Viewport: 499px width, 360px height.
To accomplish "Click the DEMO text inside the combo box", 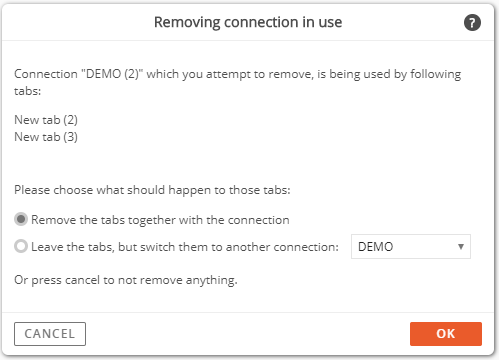I will tap(375, 247).
